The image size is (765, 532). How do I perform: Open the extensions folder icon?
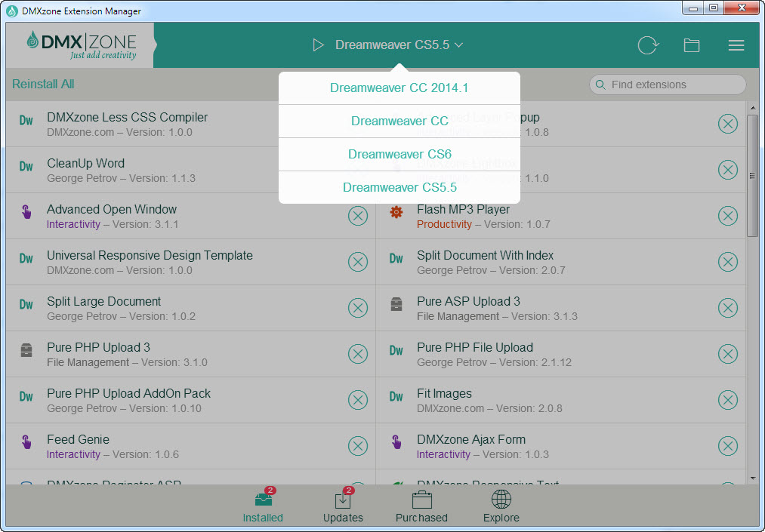click(691, 45)
